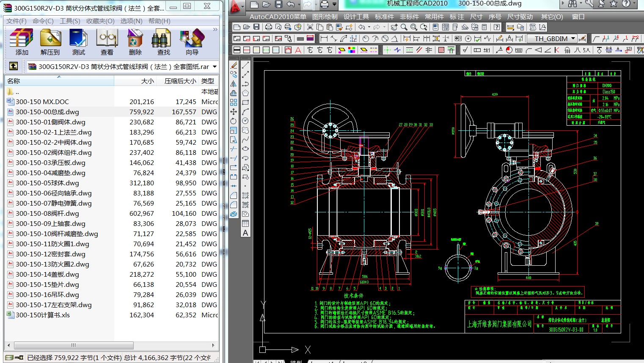The image size is (644, 363).
Task: Open the TH_GBDIM dimension style dropdown
Action: [573, 38]
